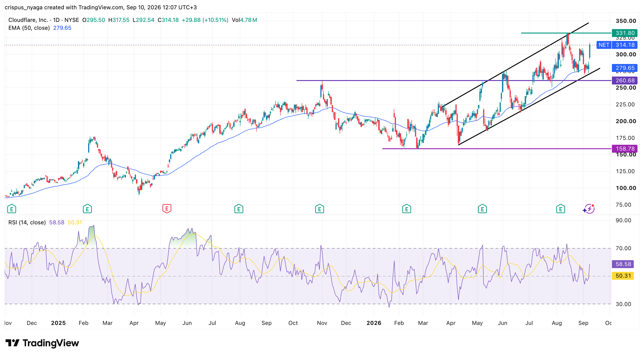Image resolution: width=644 pixels, height=357 pixels.
Task: Select the 90.00 RSI axis tick
Action: click(623, 220)
